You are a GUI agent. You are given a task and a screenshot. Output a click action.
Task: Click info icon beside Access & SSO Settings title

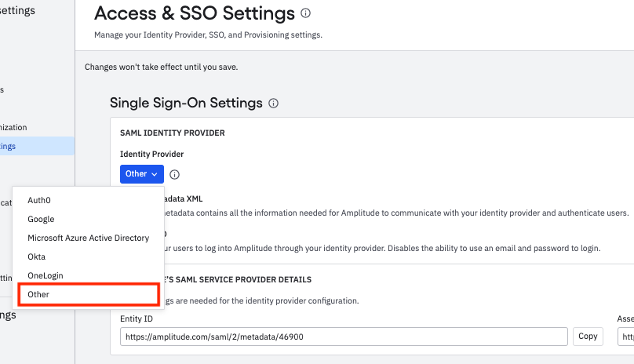point(306,13)
